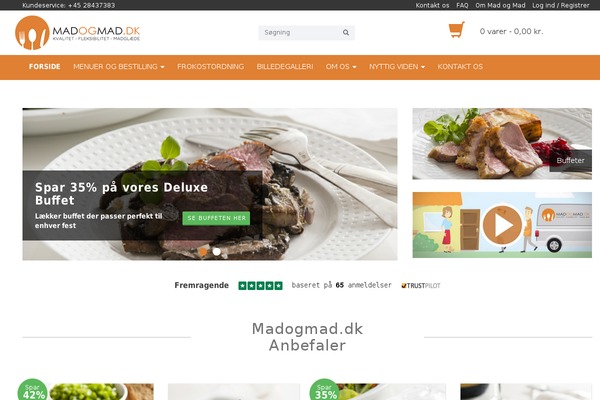Click the green Trustpilot star rating
The width and height of the screenshot is (600, 400).
pyautogui.click(x=260, y=286)
